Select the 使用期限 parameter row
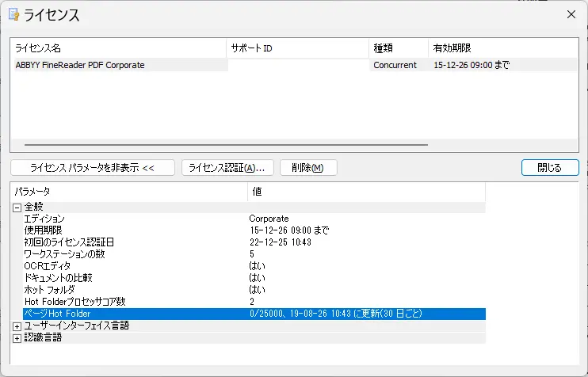 [x=254, y=230]
